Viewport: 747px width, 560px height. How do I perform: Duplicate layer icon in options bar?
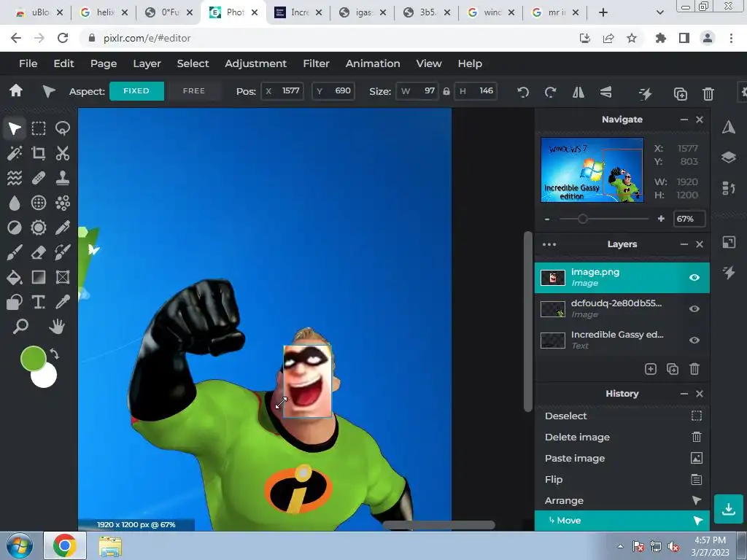click(x=681, y=93)
